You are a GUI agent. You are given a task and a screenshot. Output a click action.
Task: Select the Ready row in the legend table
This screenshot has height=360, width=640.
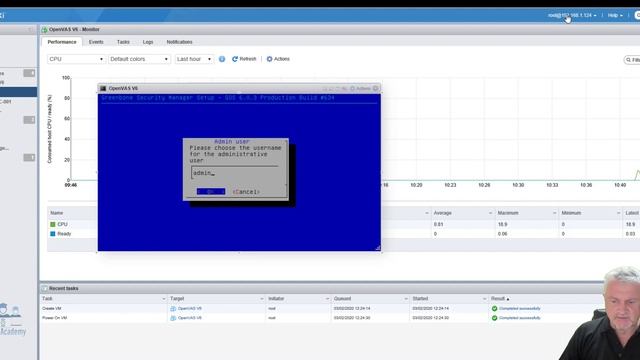click(x=344, y=234)
